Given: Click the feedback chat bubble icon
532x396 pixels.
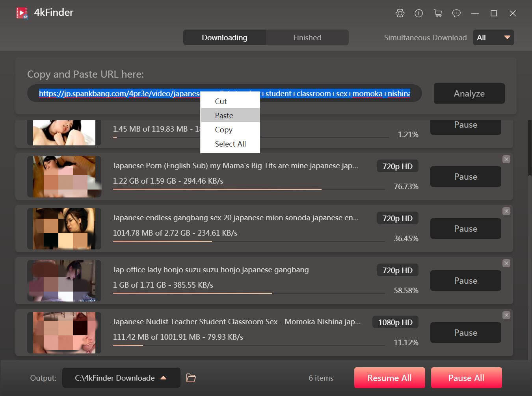Looking at the screenshot, I should (456, 13).
